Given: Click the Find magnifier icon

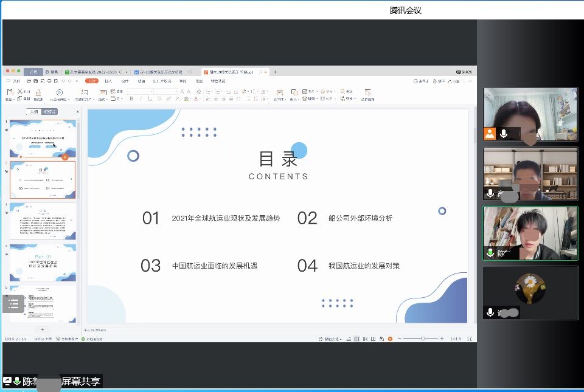Looking at the screenshot, I should coord(342,91).
